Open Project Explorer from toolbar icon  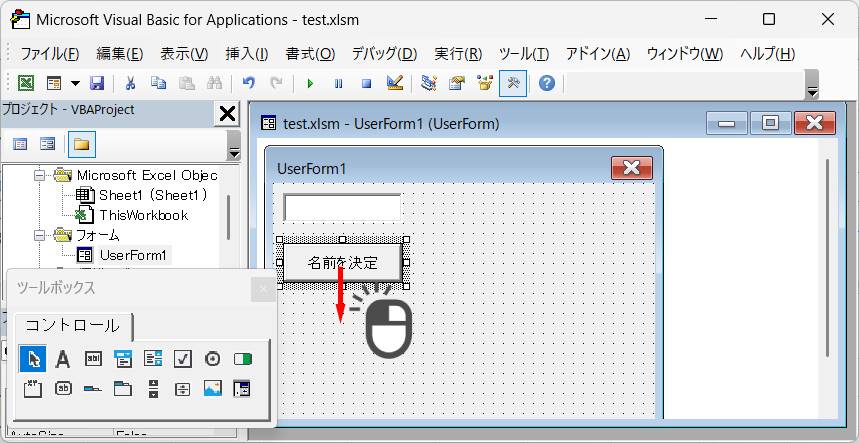429,83
